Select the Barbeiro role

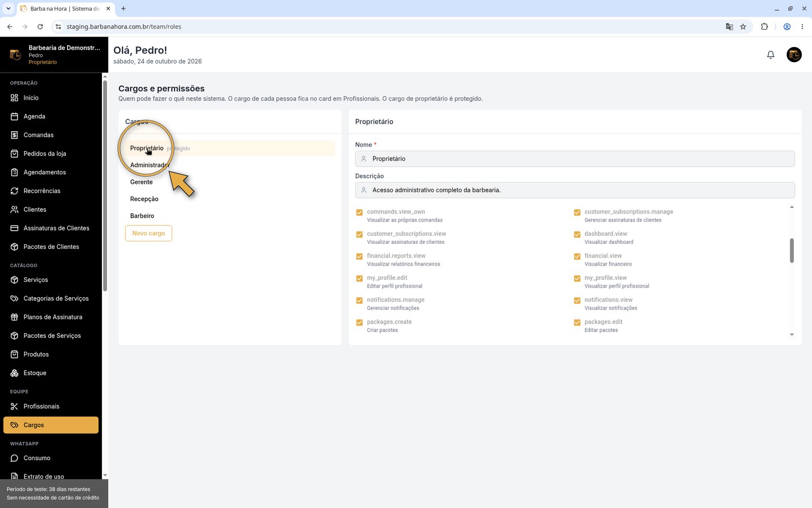tap(230, 216)
